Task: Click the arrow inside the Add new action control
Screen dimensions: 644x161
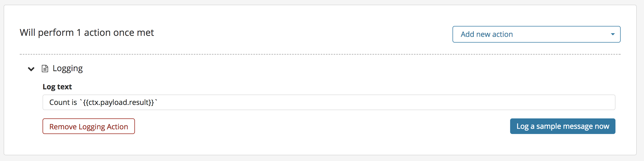Action: (x=613, y=34)
